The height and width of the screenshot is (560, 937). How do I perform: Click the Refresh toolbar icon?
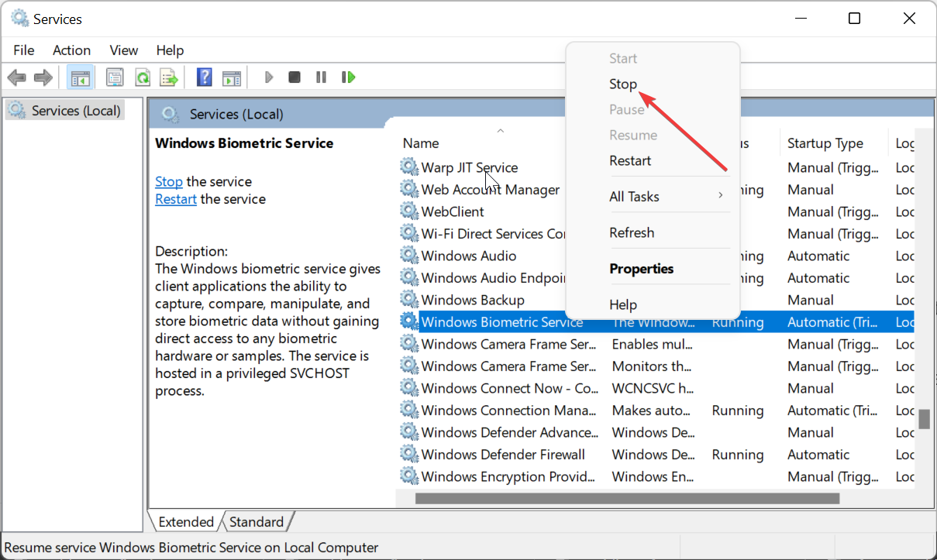143,77
